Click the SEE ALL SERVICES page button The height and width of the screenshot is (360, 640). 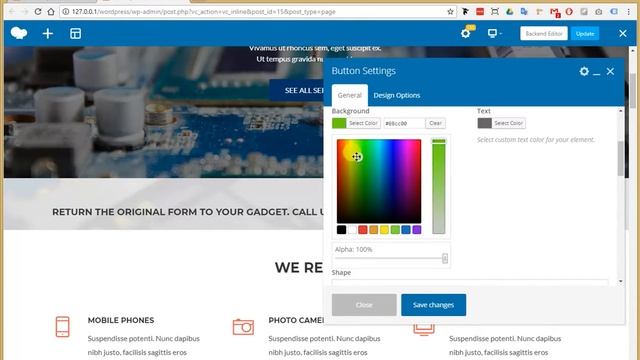click(297, 90)
